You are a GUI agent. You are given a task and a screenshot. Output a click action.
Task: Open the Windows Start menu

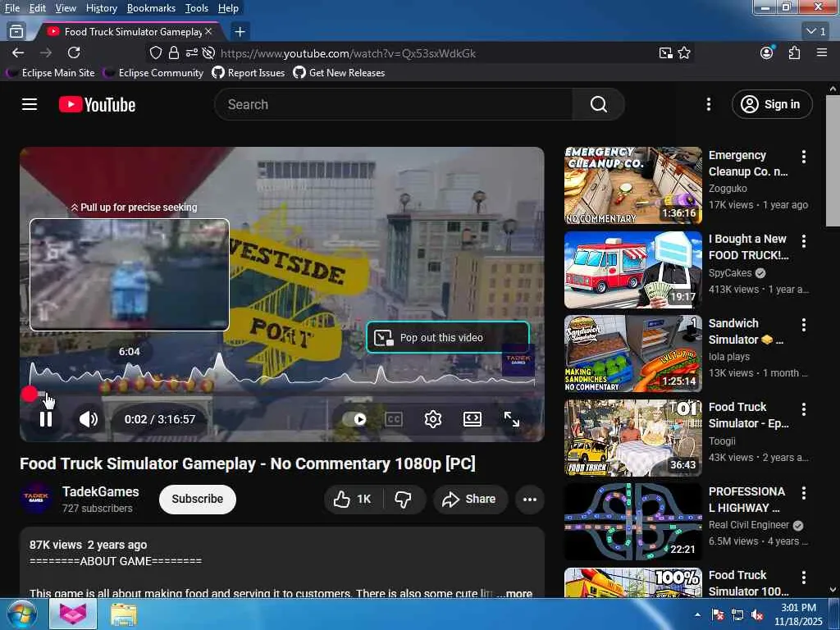tap(21, 614)
